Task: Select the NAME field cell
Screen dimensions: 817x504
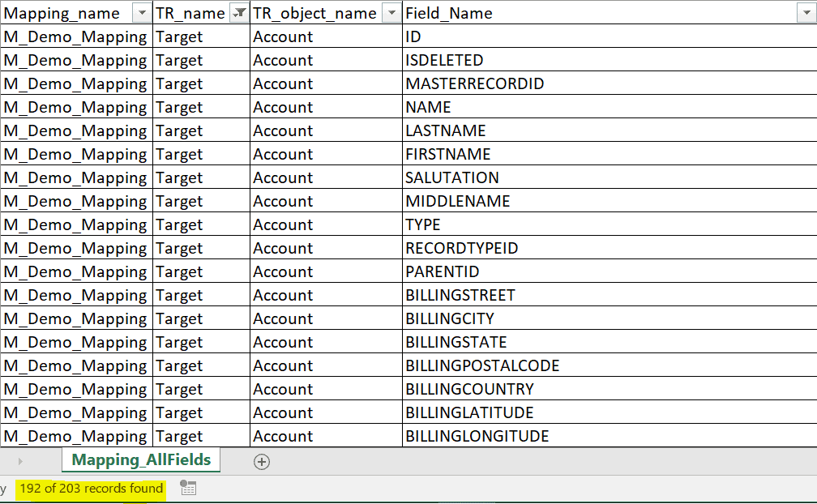Action: click(610, 107)
